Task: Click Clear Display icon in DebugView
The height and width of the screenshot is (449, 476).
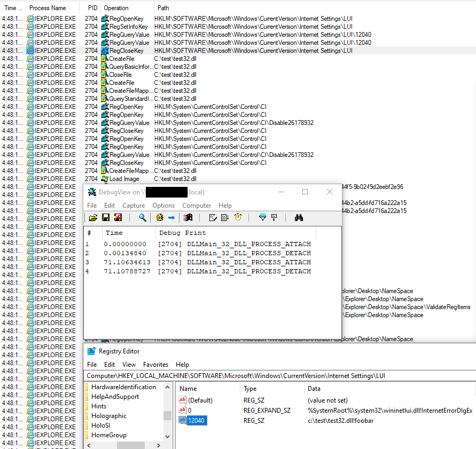Action: pos(213,217)
